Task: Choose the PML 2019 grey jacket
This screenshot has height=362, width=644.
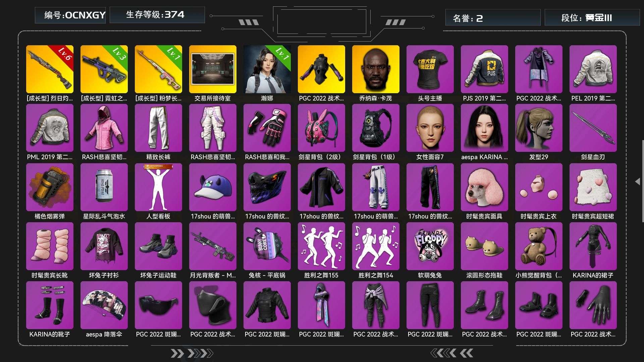Action: [x=50, y=128]
